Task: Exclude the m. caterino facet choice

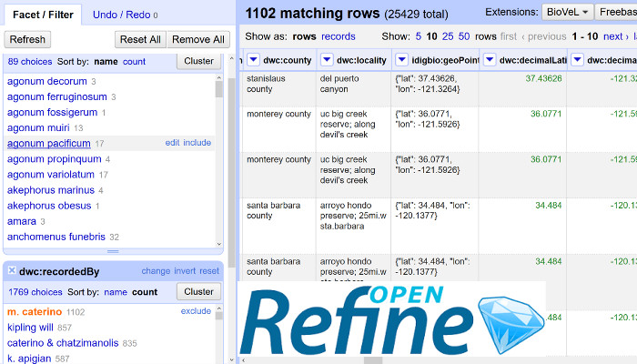Action: tap(196, 311)
